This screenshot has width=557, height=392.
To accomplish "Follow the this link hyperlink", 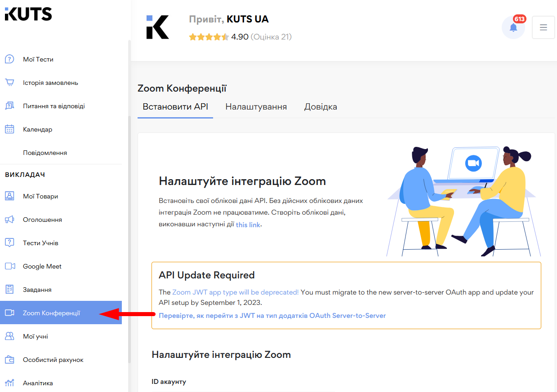I will tap(248, 225).
